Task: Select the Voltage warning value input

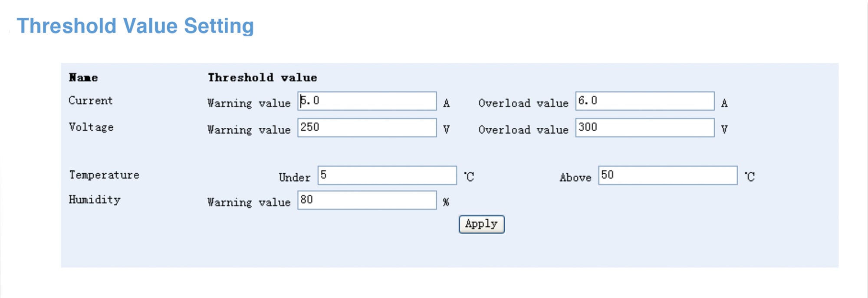Action: (x=367, y=128)
